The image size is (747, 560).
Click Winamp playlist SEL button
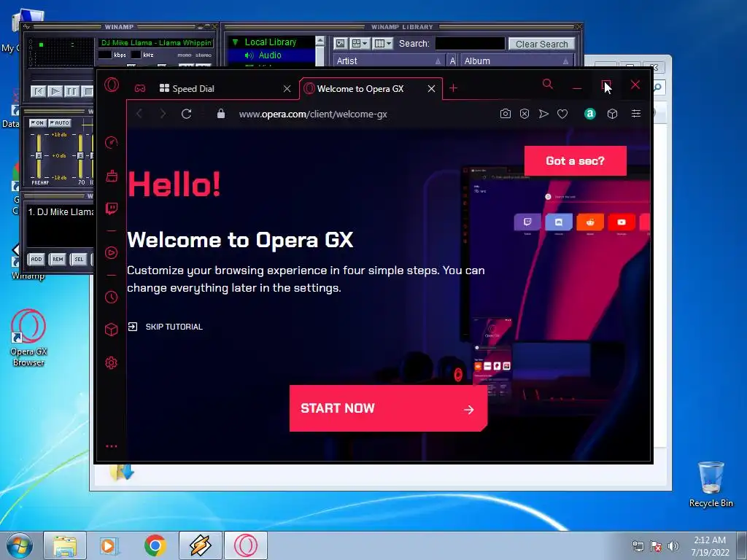tap(79, 259)
